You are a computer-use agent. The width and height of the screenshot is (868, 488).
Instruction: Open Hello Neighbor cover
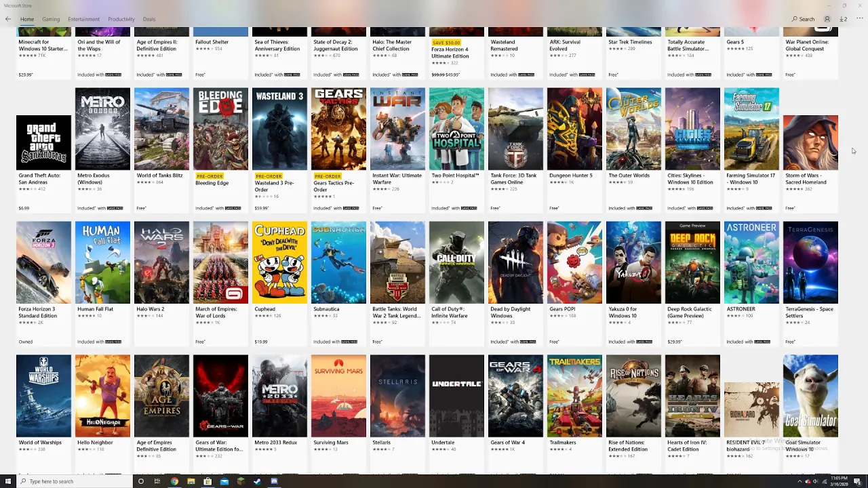[x=102, y=396]
